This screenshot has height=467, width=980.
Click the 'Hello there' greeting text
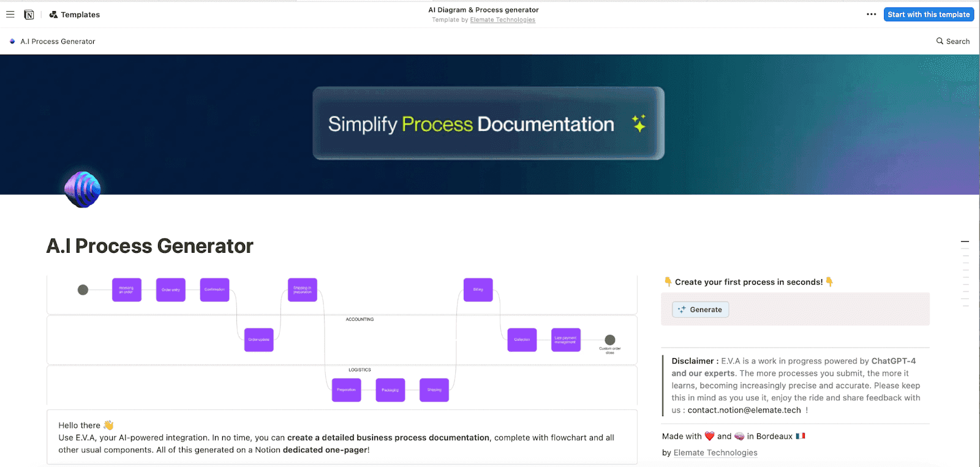79,425
